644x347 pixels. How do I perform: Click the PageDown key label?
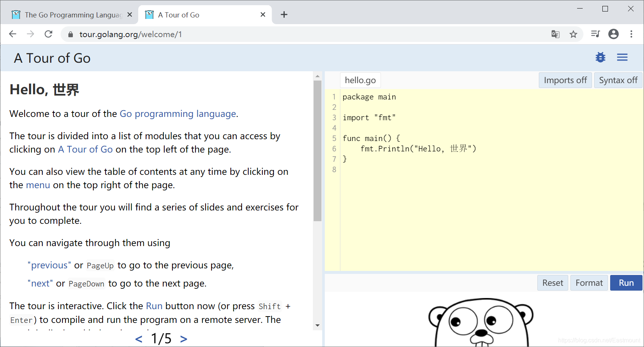(87, 284)
